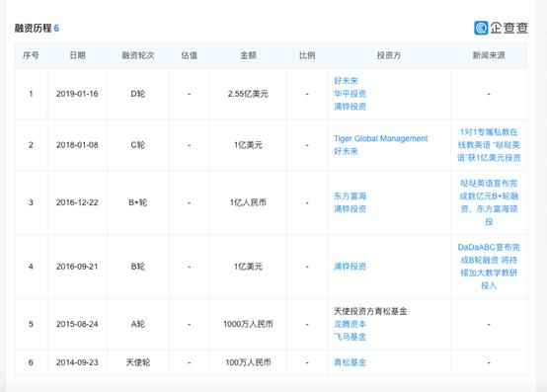Open 好未来 investor link in D轮 row
This screenshot has width=547, height=392.
[346, 81]
